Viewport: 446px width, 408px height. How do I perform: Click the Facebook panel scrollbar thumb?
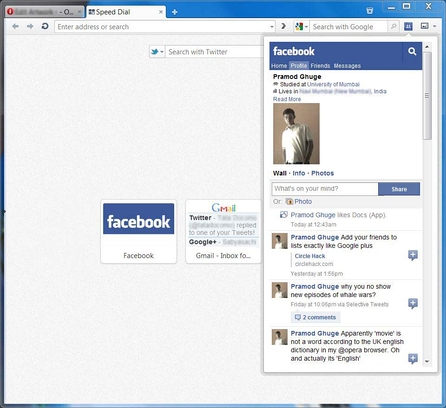(x=427, y=96)
